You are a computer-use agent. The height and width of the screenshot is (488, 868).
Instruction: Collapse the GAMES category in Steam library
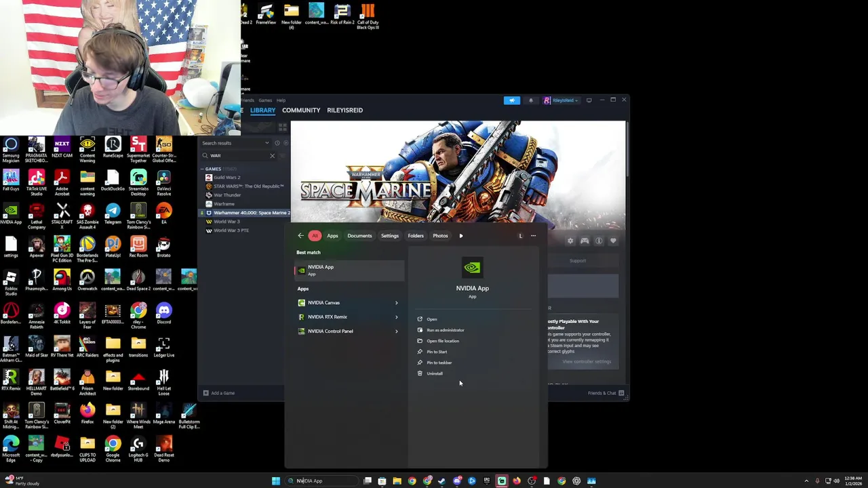(202, 169)
